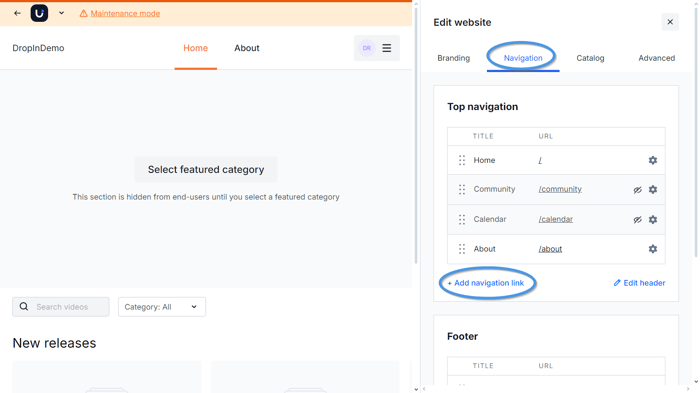This screenshot has width=700, height=393.
Task: Click the DR user avatar
Action: click(x=367, y=48)
